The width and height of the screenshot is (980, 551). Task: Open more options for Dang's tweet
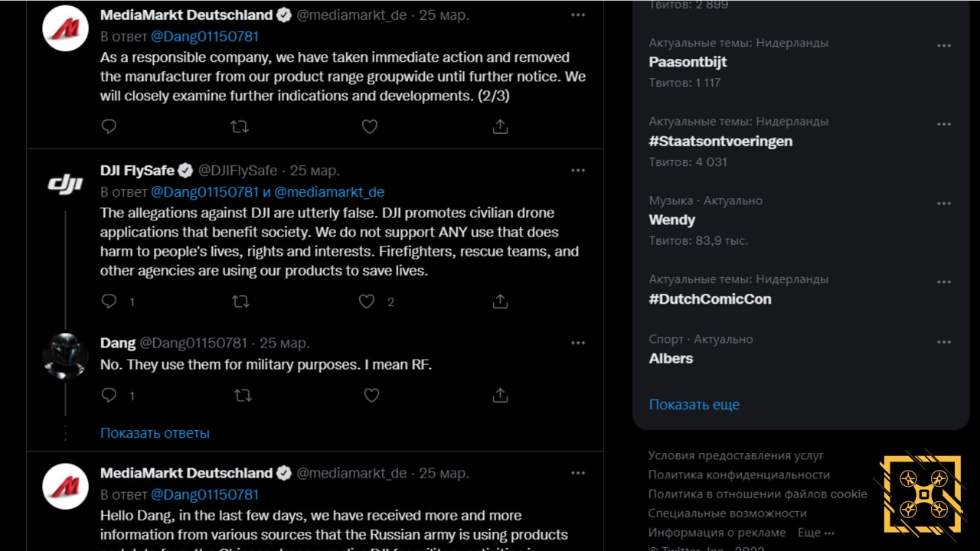[578, 343]
